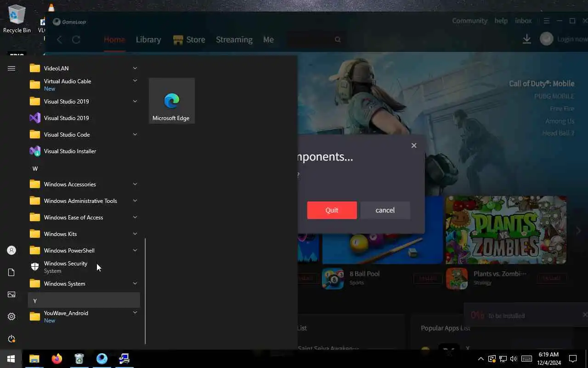This screenshot has height=368, width=588.
Task: Open File Explorer from the taskbar
Action: point(34,359)
